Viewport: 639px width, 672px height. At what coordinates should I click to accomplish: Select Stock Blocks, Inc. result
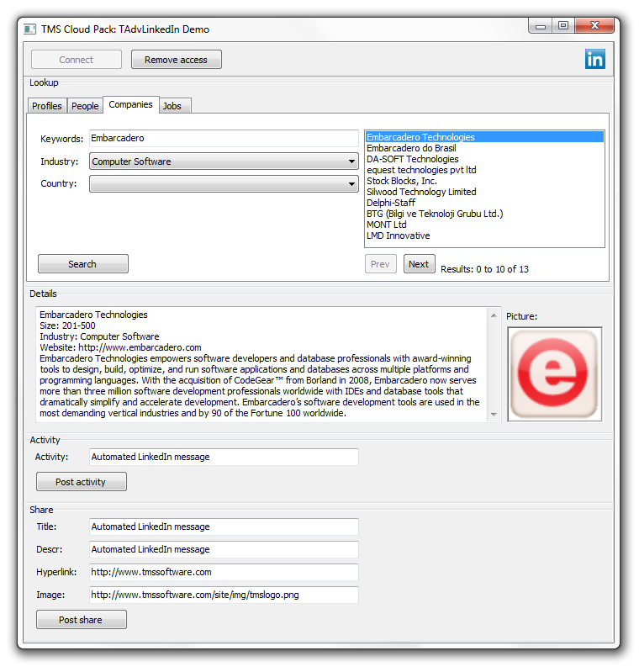(x=484, y=181)
